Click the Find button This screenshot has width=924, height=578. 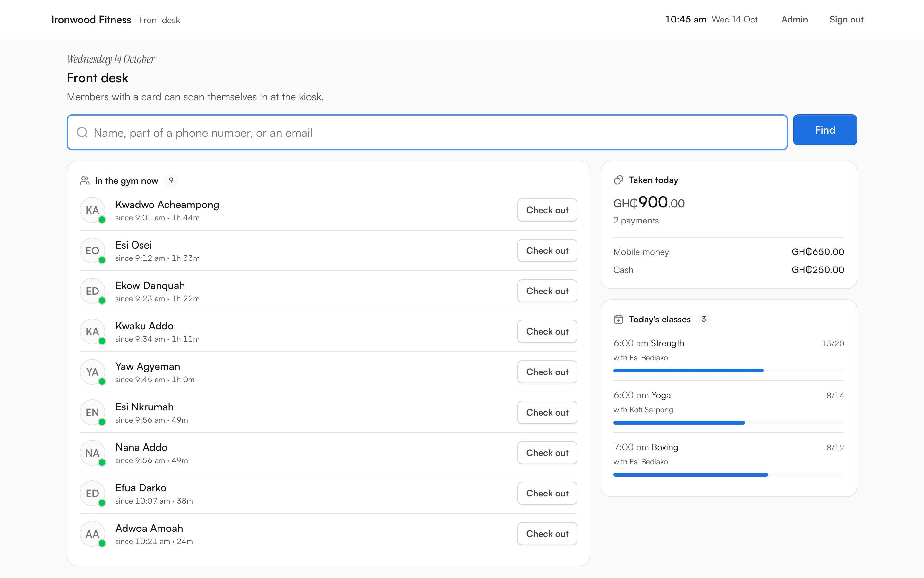825,130
